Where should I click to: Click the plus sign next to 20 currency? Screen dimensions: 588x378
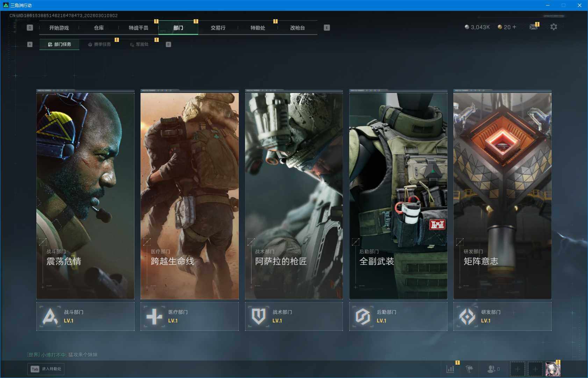click(x=514, y=27)
